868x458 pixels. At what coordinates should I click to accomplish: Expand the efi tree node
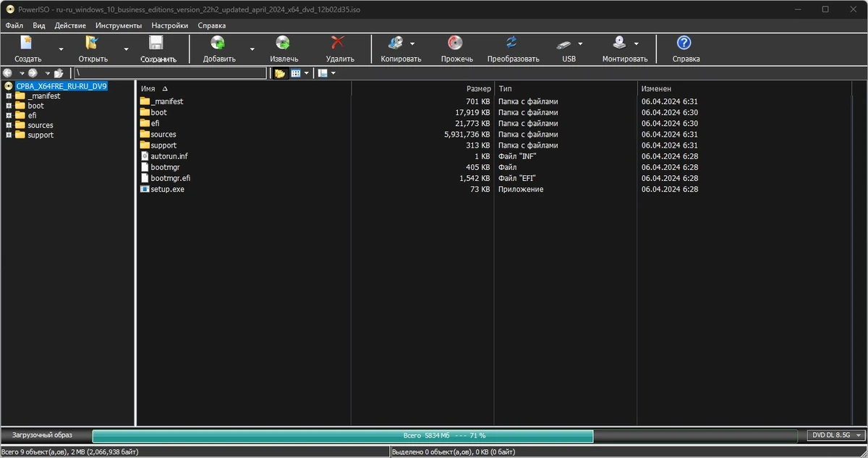[x=9, y=116]
